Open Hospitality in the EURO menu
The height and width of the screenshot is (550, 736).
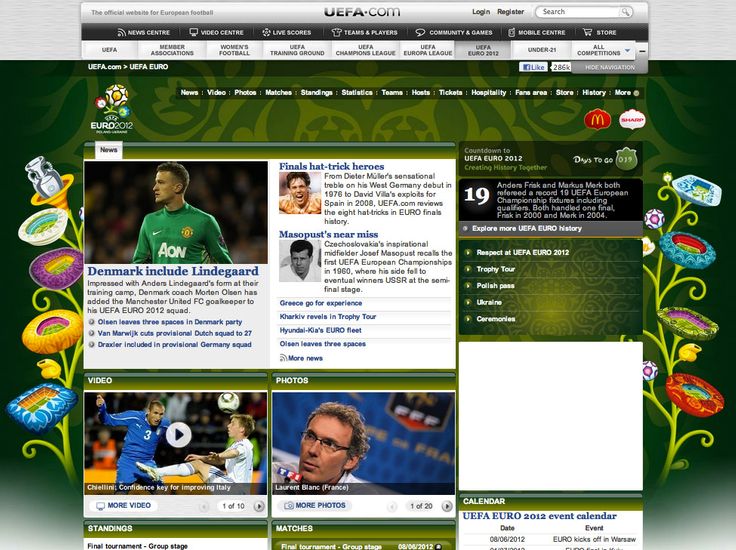(x=489, y=92)
